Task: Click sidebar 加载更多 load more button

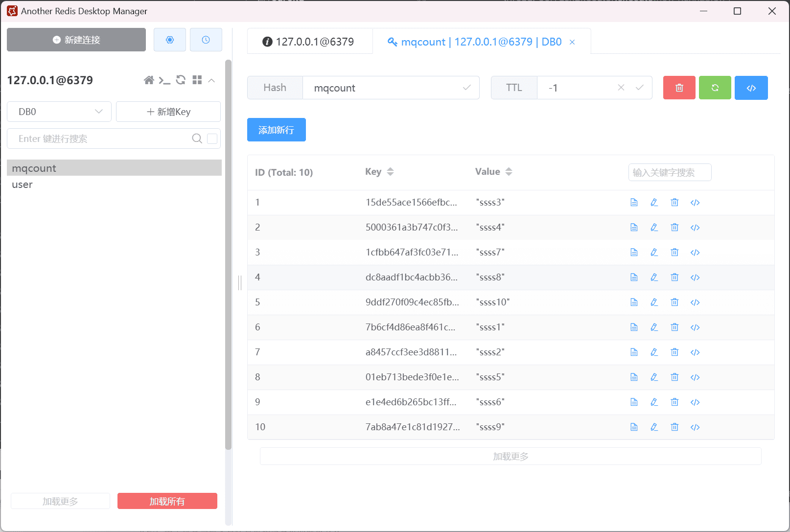Action: [x=60, y=501]
